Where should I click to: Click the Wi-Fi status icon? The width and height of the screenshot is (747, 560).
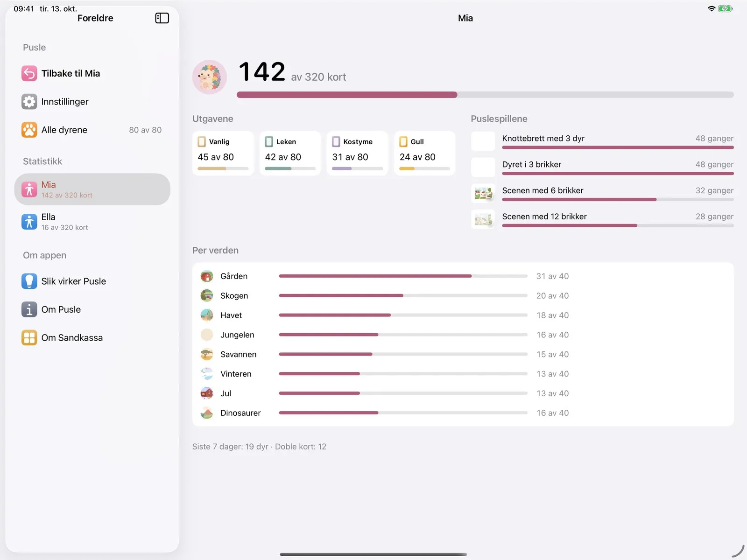(712, 8)
